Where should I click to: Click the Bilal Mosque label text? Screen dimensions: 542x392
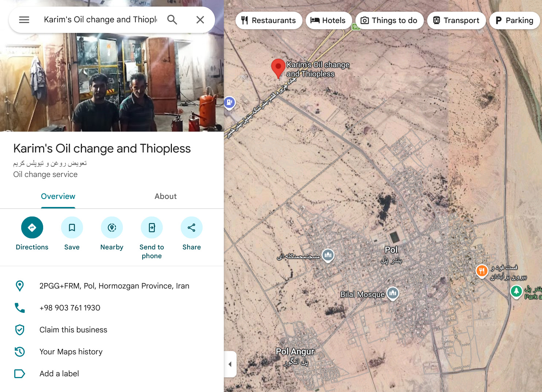point(362,294)
